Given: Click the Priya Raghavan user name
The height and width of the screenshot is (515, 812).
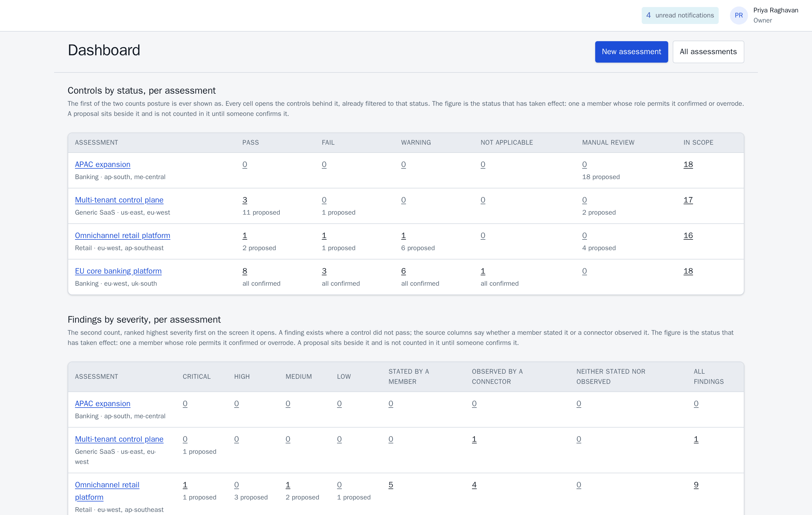Looking at the screenshot, I should pos(776,10).
